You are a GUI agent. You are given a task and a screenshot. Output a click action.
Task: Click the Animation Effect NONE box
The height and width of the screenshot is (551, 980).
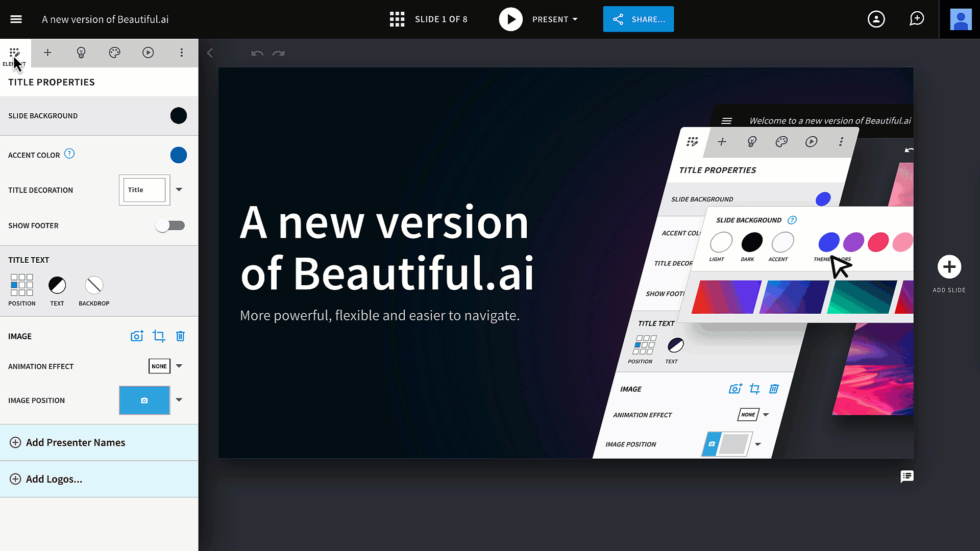(x=159, y=366)
